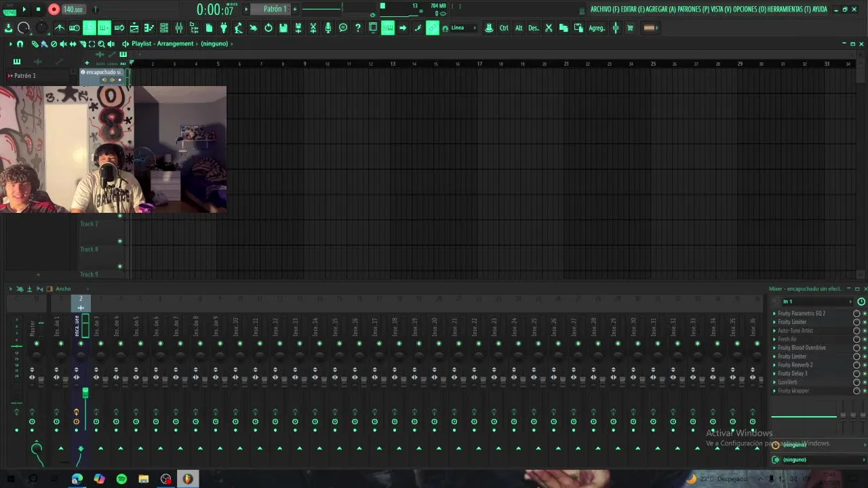Expand Fruity Blood Overdrive slot arrow
Screen dimensions: 868x488
click(x=774, y=348)
